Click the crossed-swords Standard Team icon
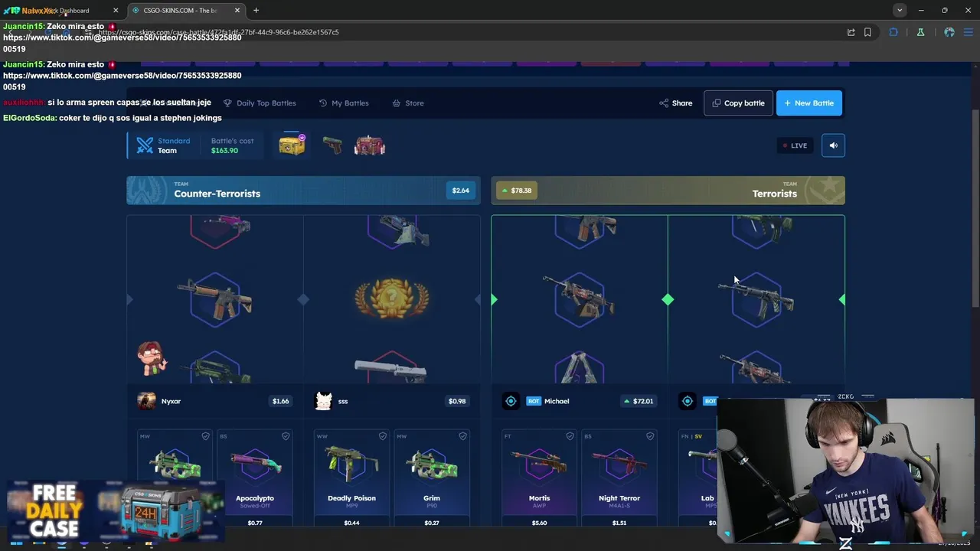Image resolution: width=980 pixels, height=551 pixels. click(145, 145)
